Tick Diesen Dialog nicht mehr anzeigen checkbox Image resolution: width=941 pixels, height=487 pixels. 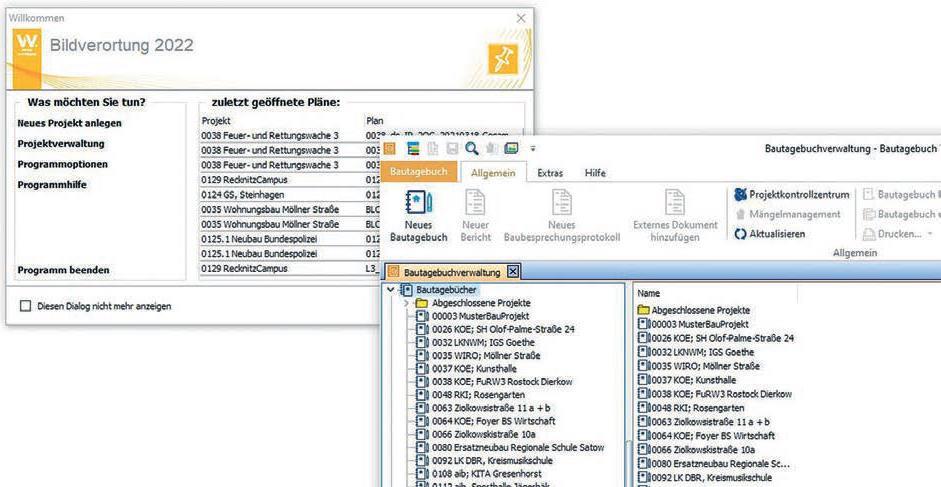[x=25, y=306]
